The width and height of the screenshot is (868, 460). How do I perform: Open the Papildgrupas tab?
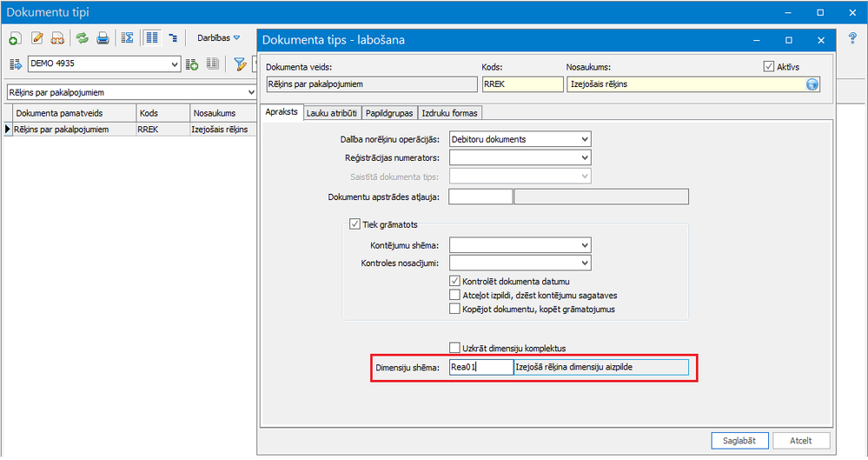pos(389,113)
